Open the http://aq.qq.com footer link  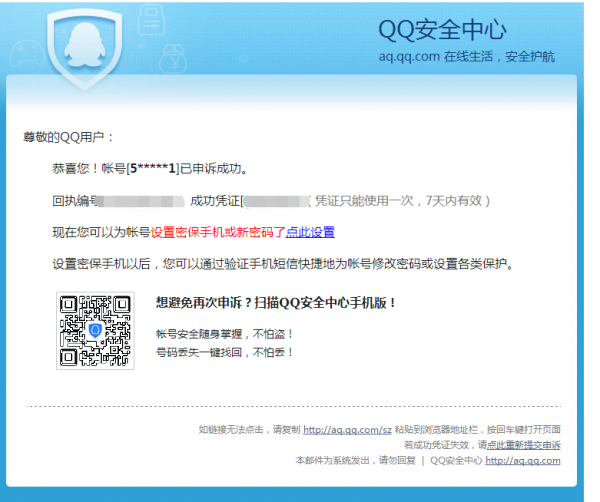tap(523, 460)
